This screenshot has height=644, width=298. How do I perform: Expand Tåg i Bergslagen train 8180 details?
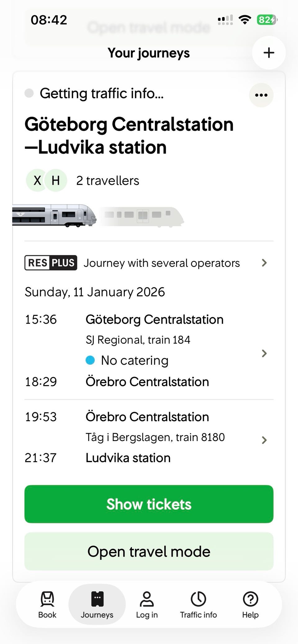pyautogui.click(x=264, y=440)
